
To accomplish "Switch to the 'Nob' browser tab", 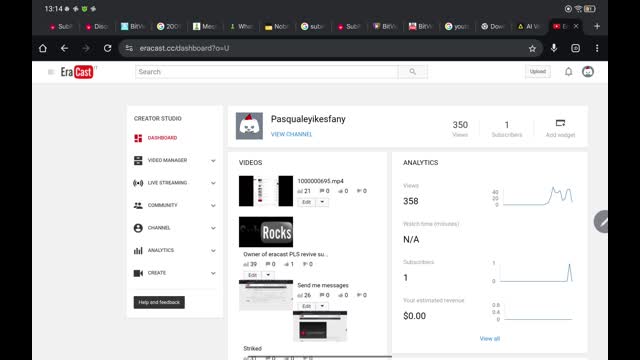I will 277,26.
